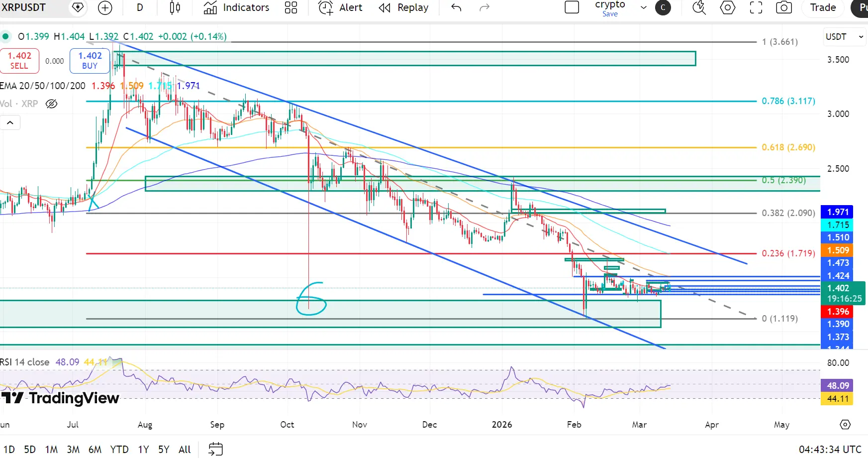Image resolution: width=868 pixels, height=461 pixels.
Task: Click the diamond badge beside XRPUSDT
Action: (78, 7)
